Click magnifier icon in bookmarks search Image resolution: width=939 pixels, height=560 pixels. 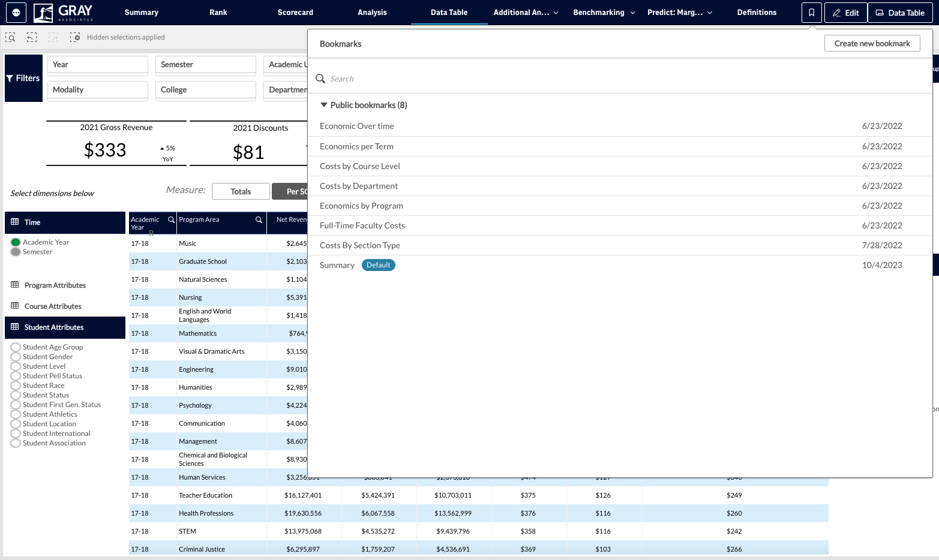tap(320, 79)
